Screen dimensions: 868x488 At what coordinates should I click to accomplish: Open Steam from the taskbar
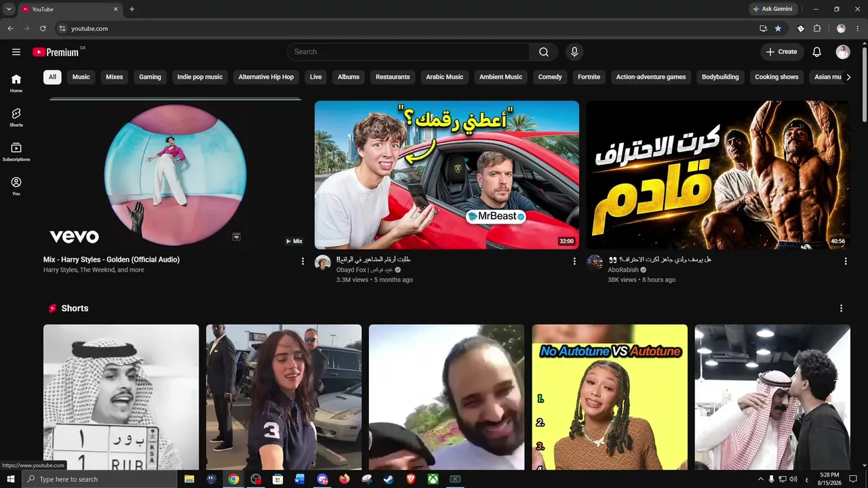tap(388, 479)
